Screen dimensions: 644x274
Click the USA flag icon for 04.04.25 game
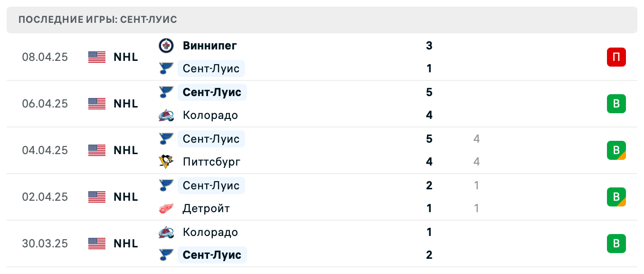[x=97, y=150]
